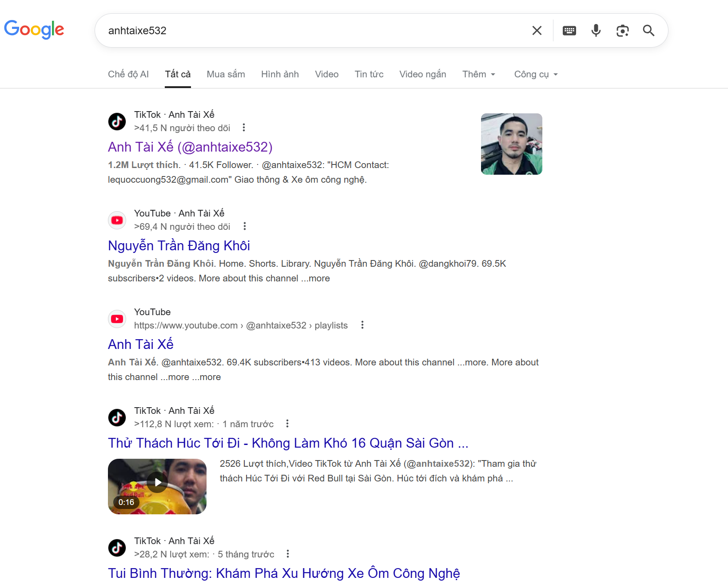
Task: Click YouTube favicon of Nguyễn Trần Đăng Khôi result
Action: pyautogui.click(x=117, y=220)
